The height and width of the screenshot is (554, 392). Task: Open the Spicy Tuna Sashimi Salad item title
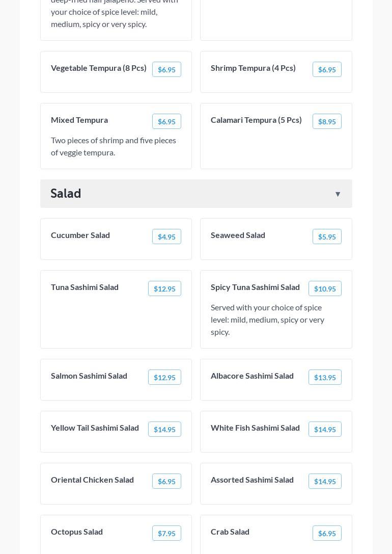(255, 287)
